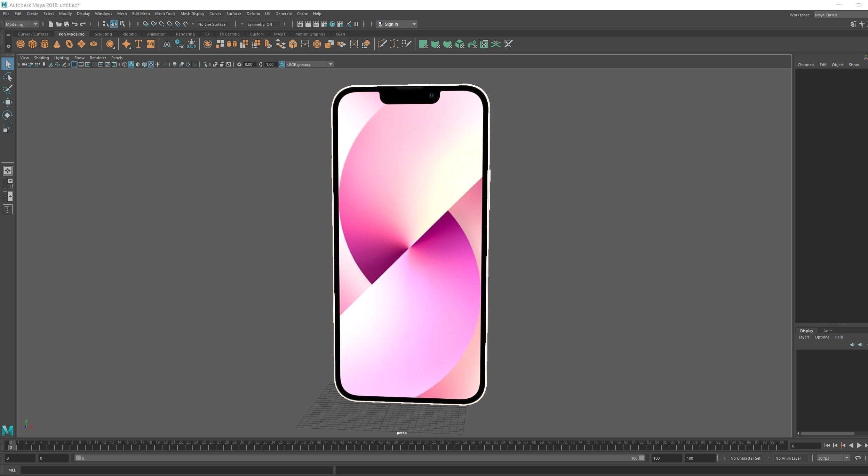
Task: Create a polygon sphere from the shelf
Action: (x=21, y=44)
